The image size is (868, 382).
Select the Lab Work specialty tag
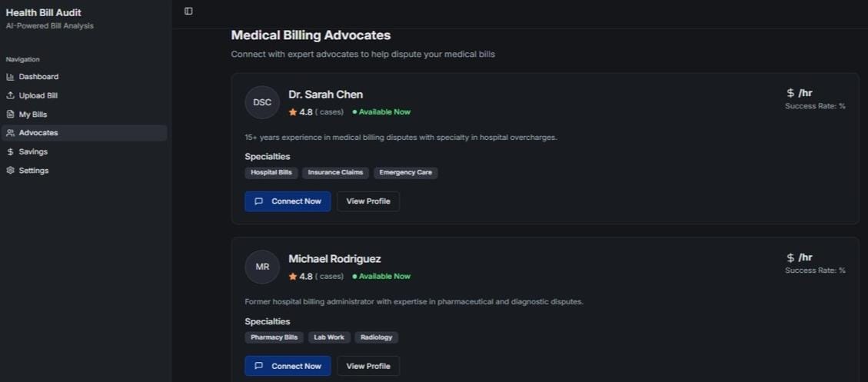click(329, 337)
